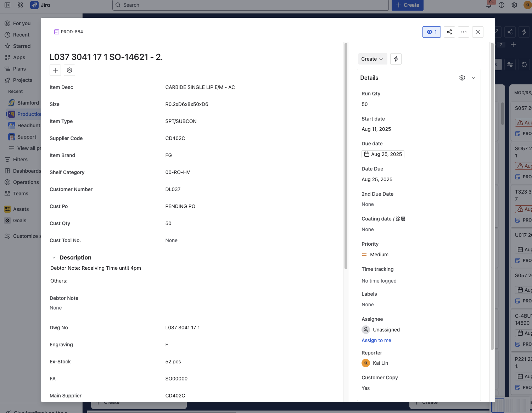Collapse the Details panel chevron

pyautogui.click(x=474, y=78)
